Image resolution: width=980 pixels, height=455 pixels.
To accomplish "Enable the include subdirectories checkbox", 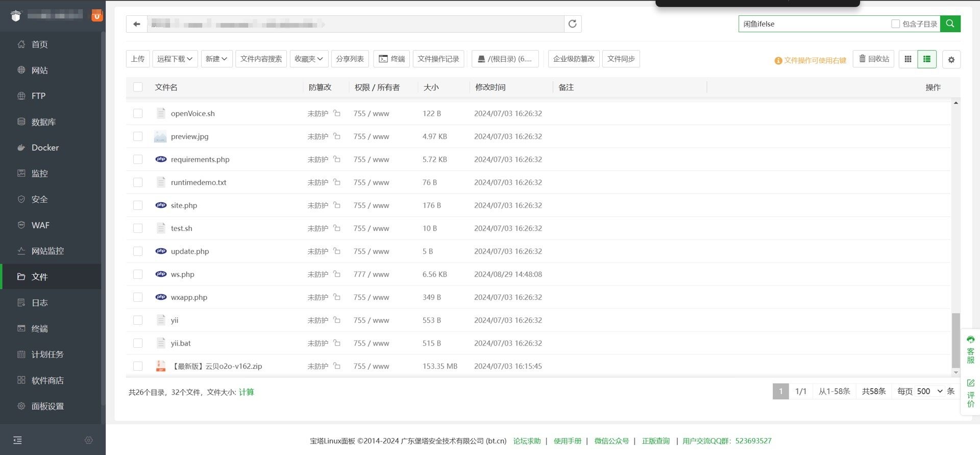I will [x=895, y=24].
